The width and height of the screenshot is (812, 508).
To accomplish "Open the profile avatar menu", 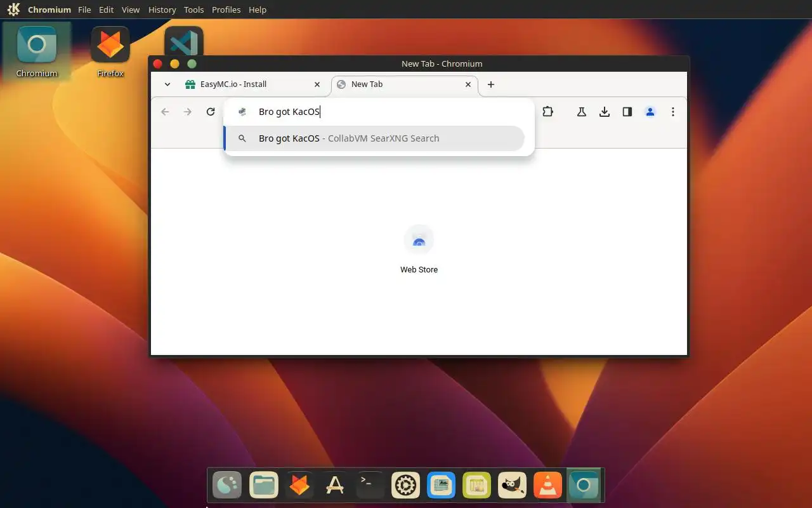I will (650, 112).
